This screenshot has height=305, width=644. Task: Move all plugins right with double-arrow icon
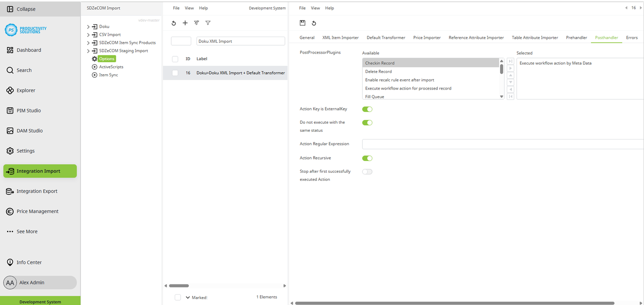pyautogui.click(x=510, y=61)
